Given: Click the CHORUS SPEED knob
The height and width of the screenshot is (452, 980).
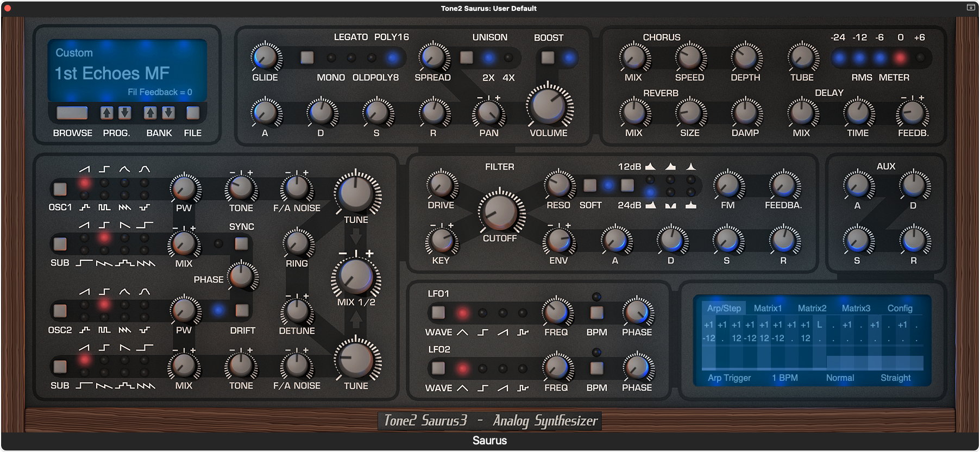Looking at the screenshot, I should pos(690,57).
